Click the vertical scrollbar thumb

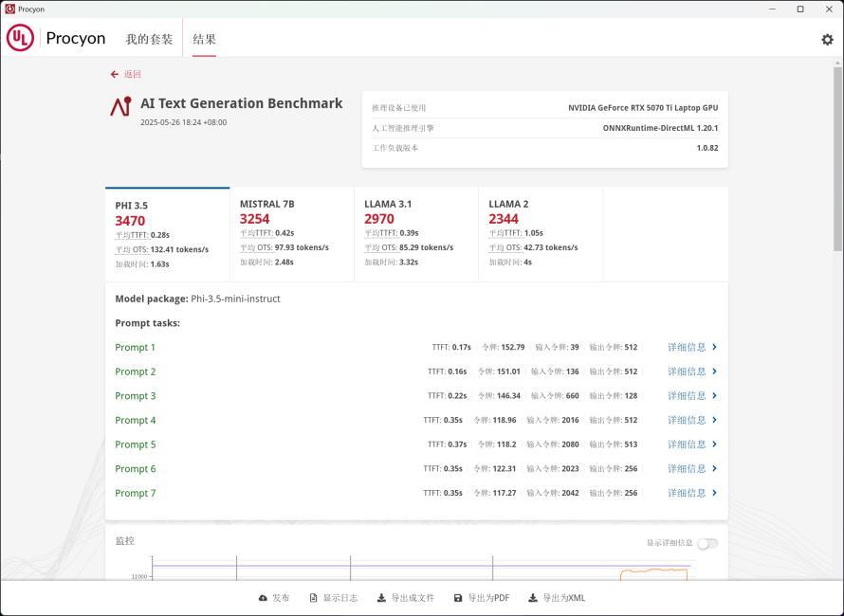837,159
